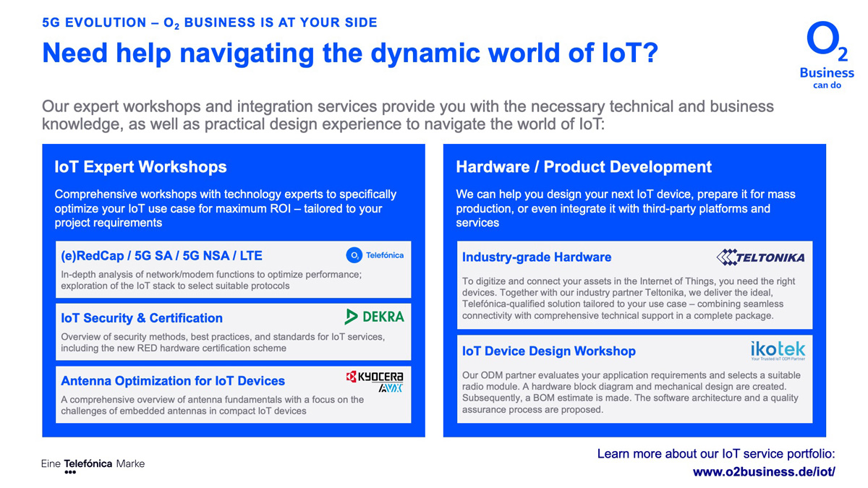Click the 'Comprehensive workshops with technology experts' description

[x=226, y=208]
